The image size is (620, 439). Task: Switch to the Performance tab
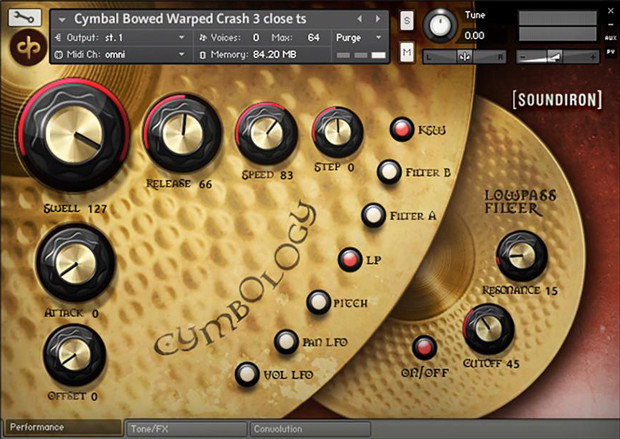tap(64, 427)
